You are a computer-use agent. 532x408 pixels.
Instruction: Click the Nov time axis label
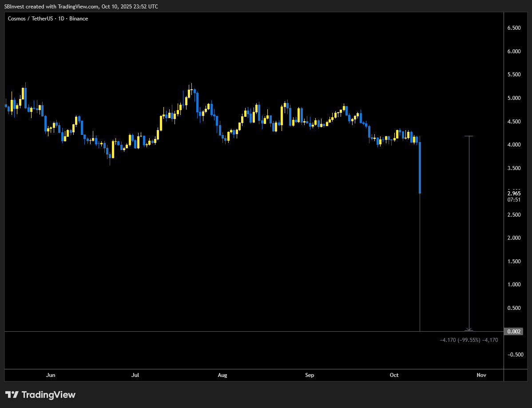pos(481,375)
